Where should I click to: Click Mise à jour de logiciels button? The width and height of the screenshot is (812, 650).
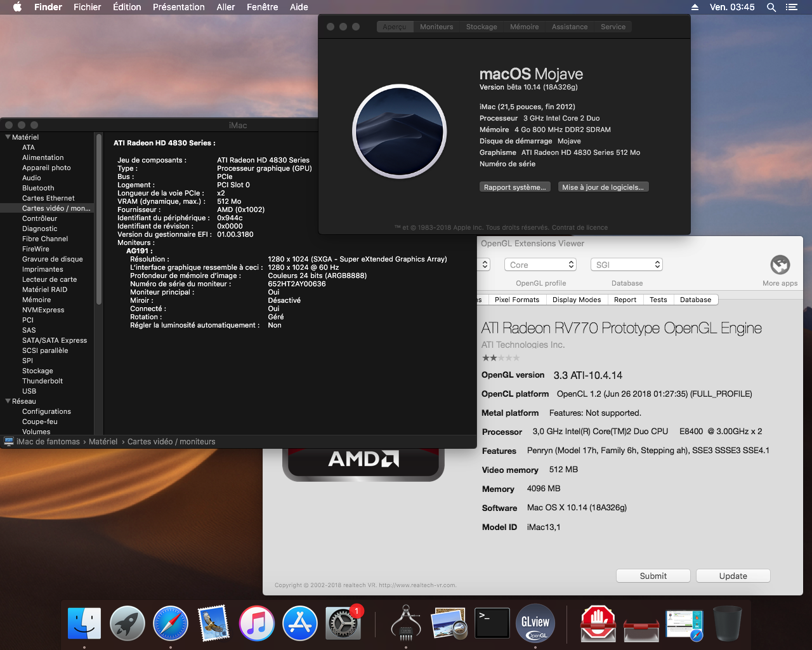pyautogui.click(x=603, y=187)
